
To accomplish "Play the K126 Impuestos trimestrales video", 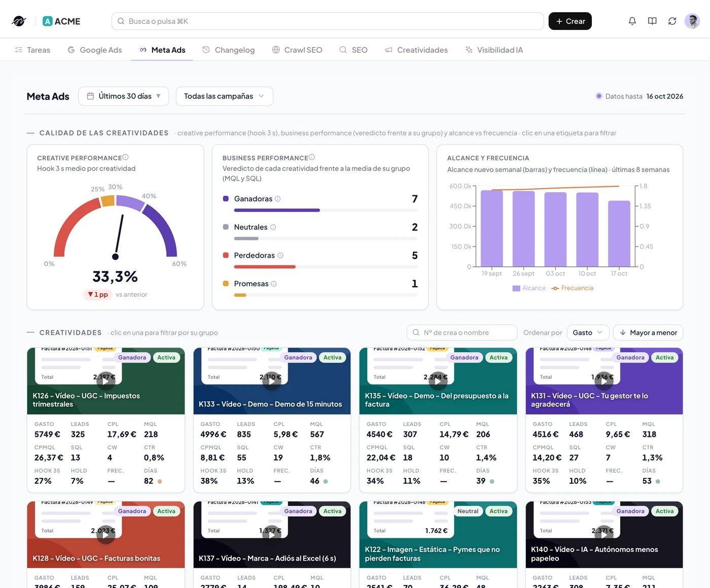I will pos(106,381).
